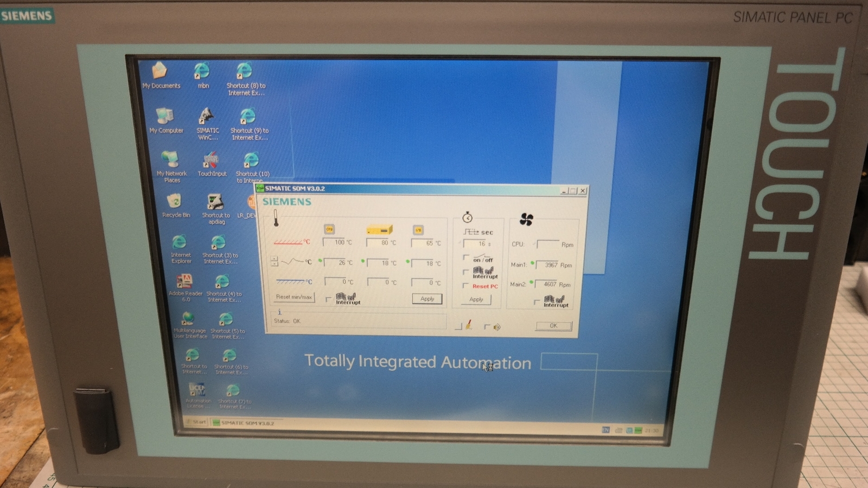868x488 pixels.
Task: Open Shortcut (3) to Internet Explorer icon
Action: coord(220,249)
